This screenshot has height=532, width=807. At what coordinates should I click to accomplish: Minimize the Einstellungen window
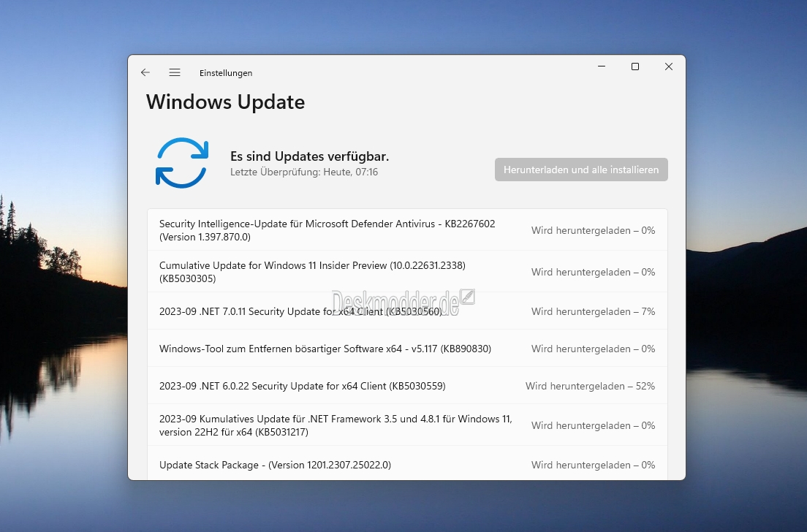point(601,66)
